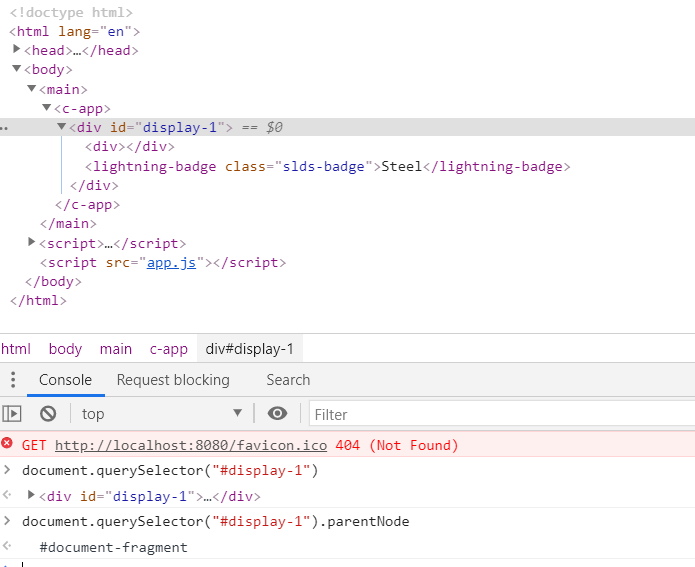Expand the collapsed script element
This screenshot has height=567, width=695.
(x=31, y=242)
